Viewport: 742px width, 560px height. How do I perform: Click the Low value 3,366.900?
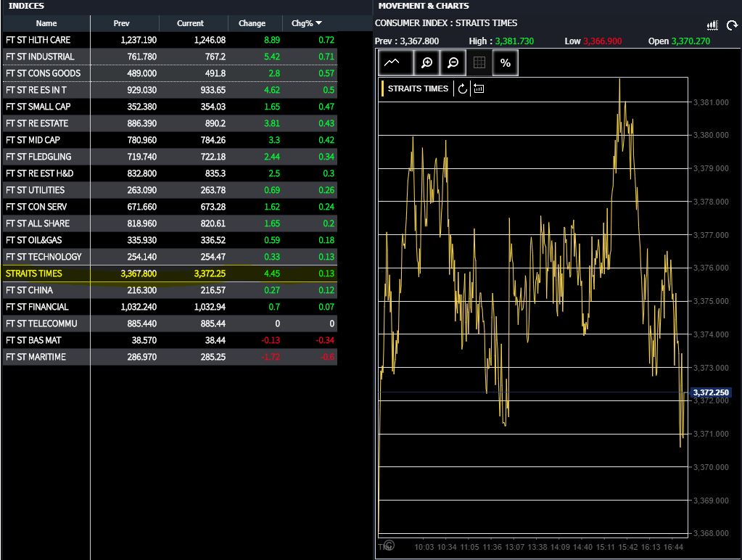603,41
